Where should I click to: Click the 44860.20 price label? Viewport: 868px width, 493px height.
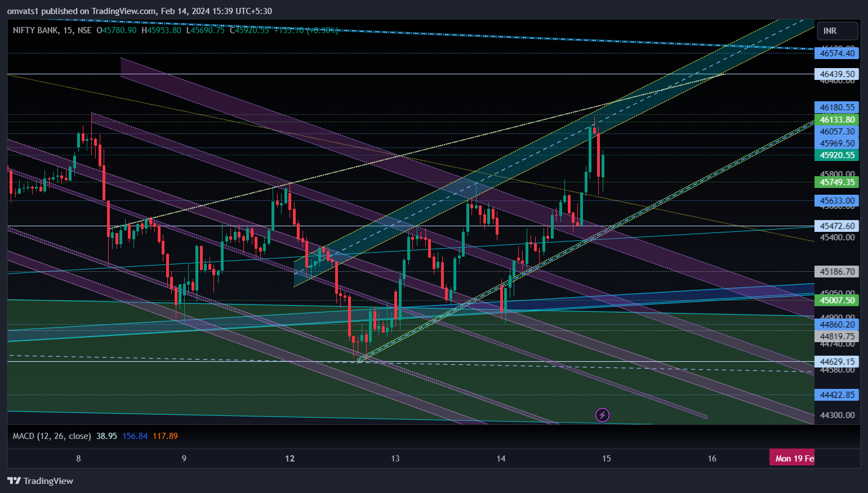(837, 325)
